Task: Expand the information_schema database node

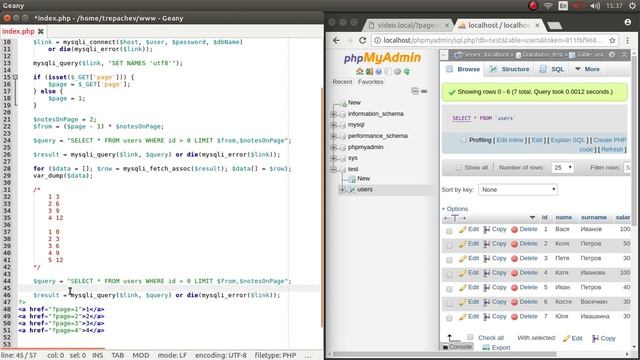Action: [334, 114]
